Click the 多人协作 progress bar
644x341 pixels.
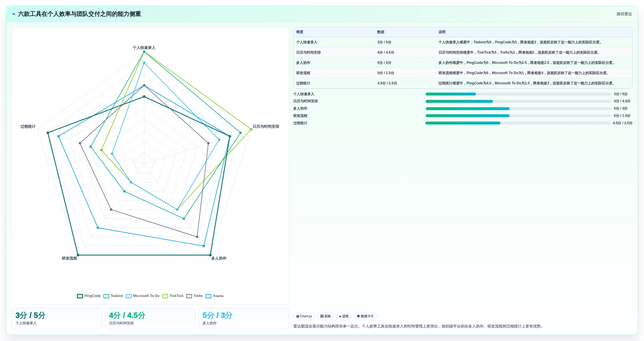[518, 109]
